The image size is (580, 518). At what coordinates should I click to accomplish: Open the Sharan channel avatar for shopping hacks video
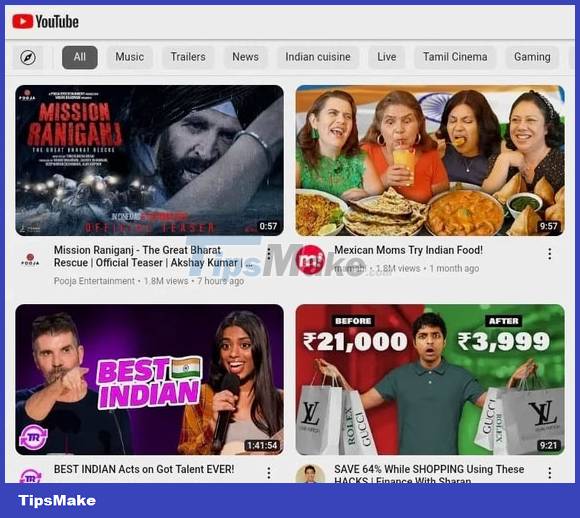[x=310, y=474]
